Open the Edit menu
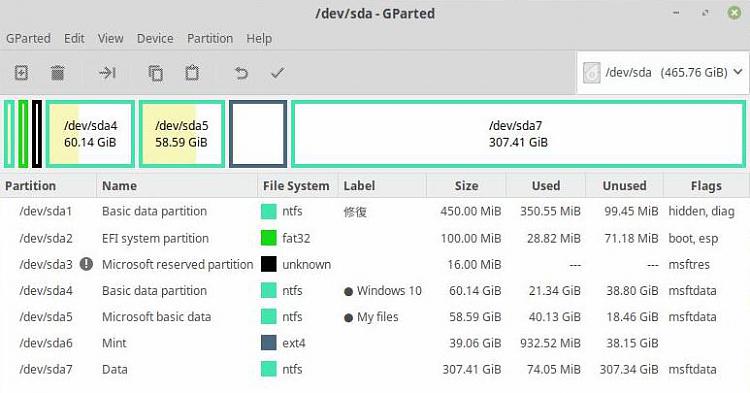This screenshot has height=393, width=750. [74, 38]
